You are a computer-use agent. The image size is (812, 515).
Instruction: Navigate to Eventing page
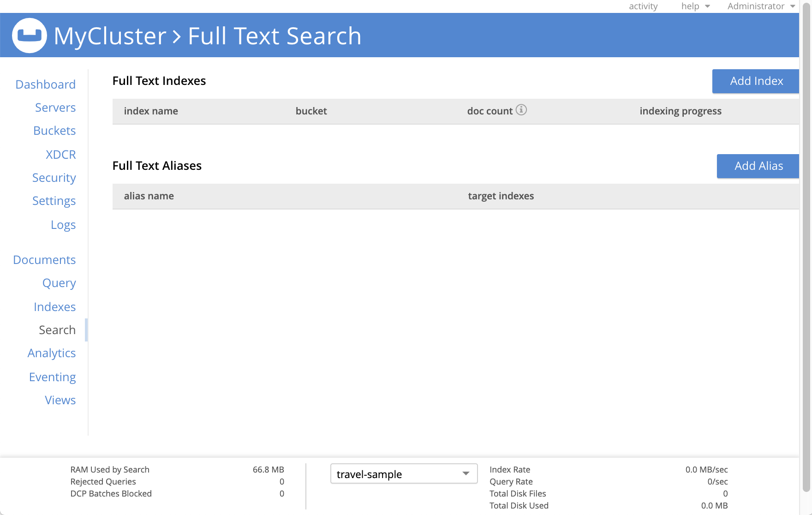[53, 377]
